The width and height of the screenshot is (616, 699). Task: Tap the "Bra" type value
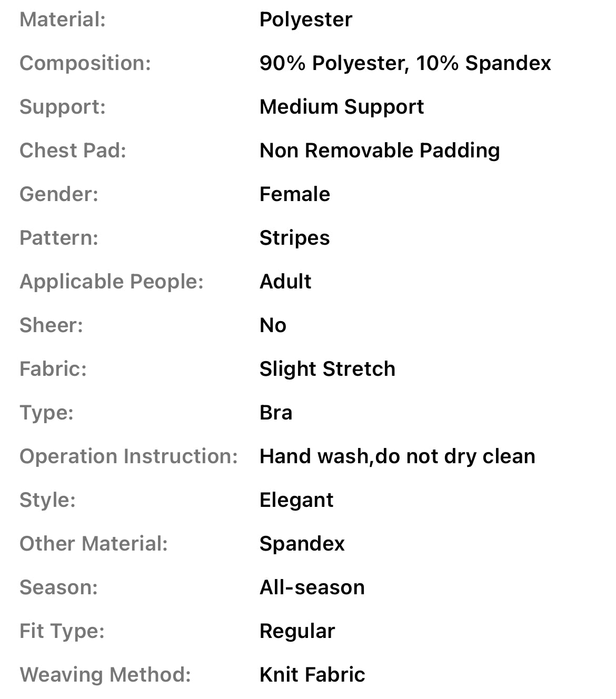(275, 413)
